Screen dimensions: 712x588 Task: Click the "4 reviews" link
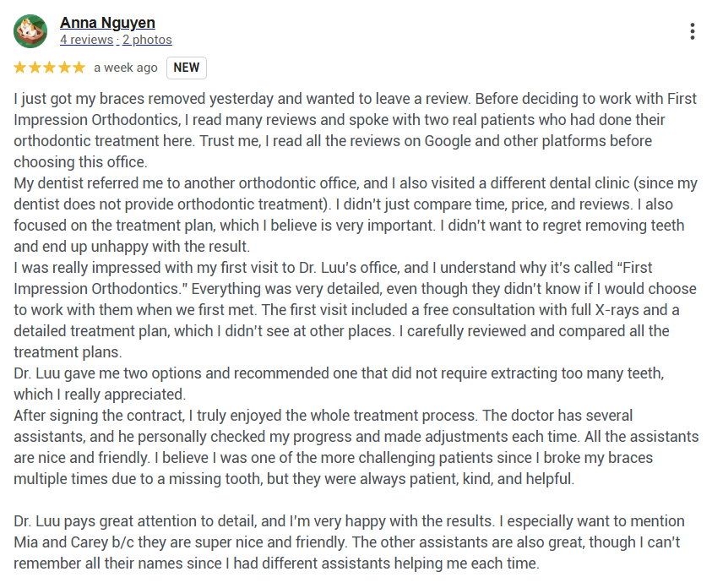[86, 40]
